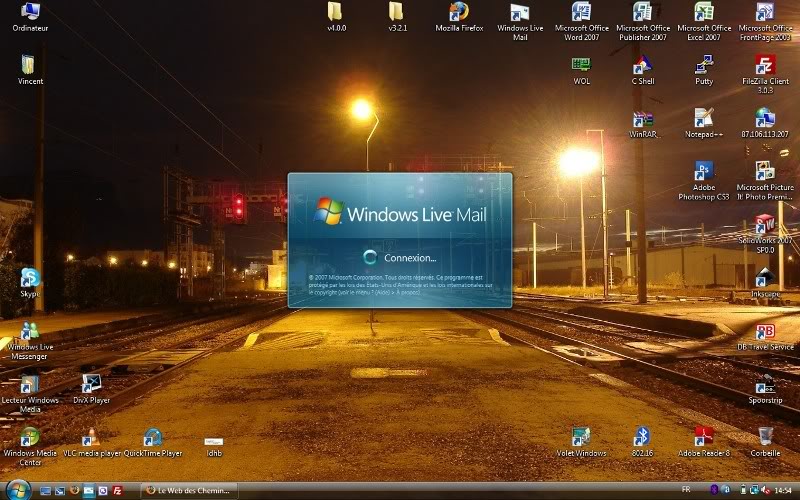Open the C Shell shortcut
This screenshot has width=800, height=500.
click(642, 70)
